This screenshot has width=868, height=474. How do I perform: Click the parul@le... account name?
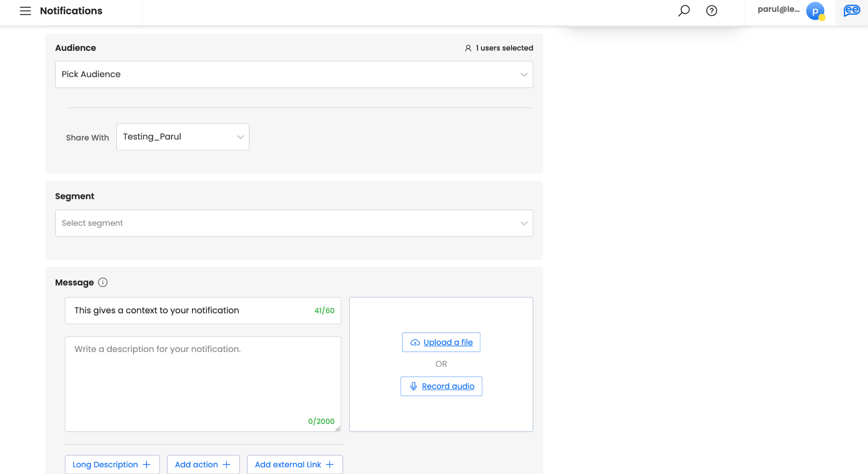(778, 9)
